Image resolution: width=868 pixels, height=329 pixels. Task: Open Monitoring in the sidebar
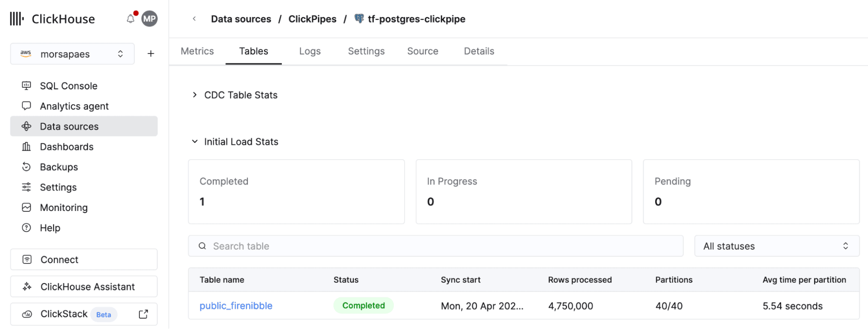pyautogui.click(x=63, y=207)
